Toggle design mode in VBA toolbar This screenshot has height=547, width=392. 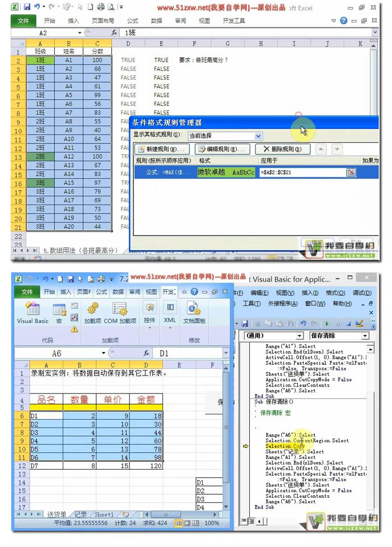click(x=359, y=323)
